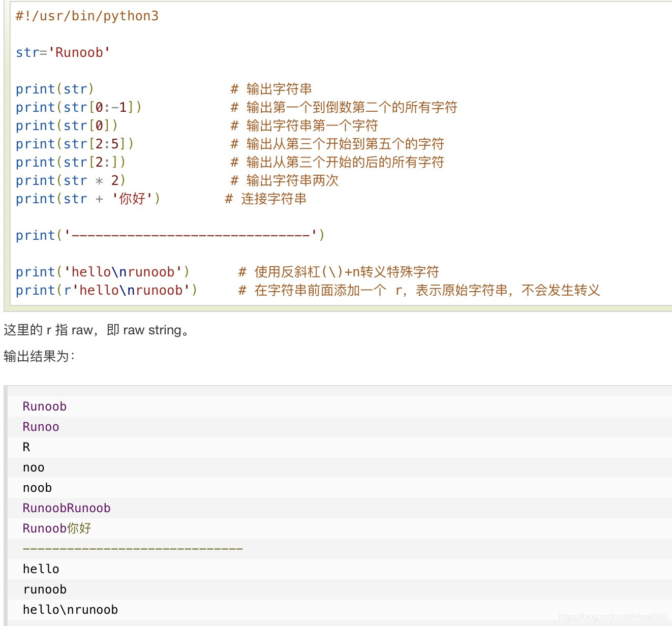Click output line 'noob'
The width and height of the screenshot is (672, 626).
pos(37,488)
